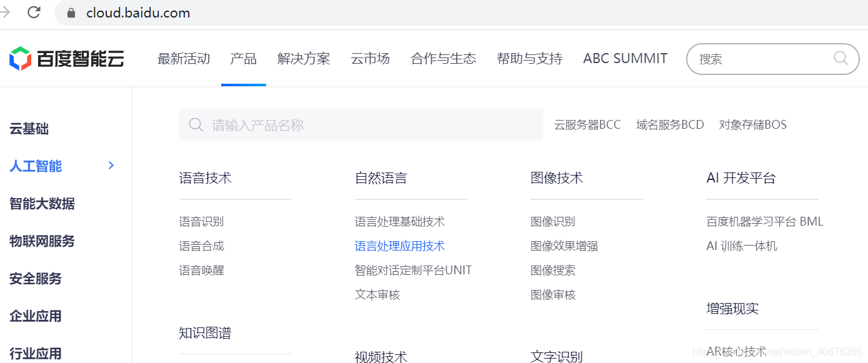The image size is (868, 363).
Task: Click the 云服务器BCC quick link
Action: pyautogui.click(x=587, y=125)
